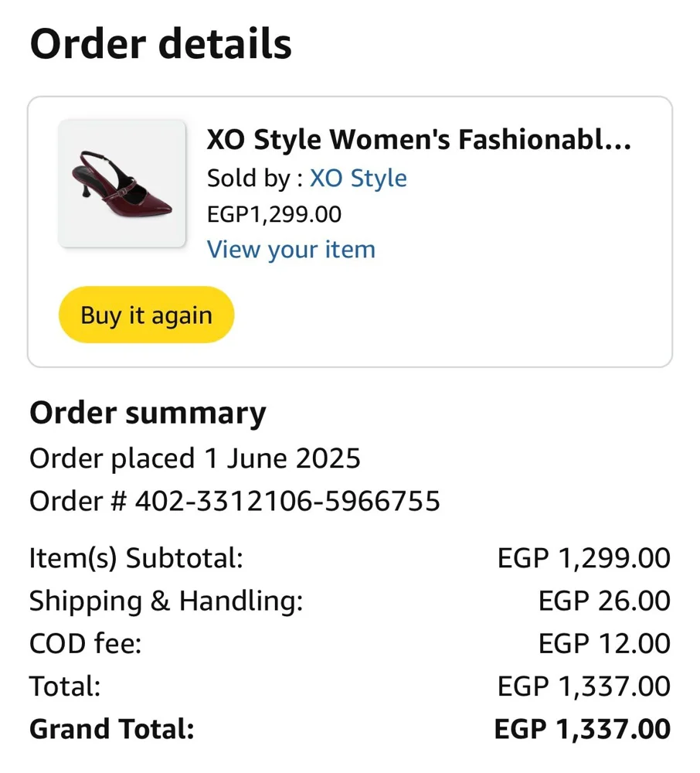Click the Shipping & Handling label
The image size is (700, 773).
[167, 601]
